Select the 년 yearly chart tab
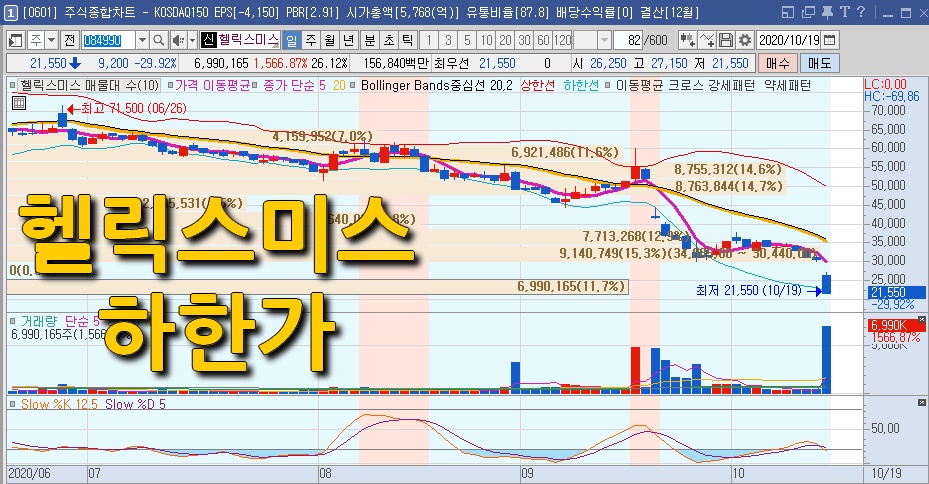 [349, 40]
